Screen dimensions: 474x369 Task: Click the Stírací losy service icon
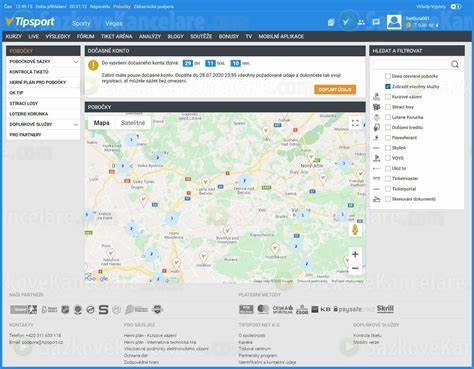tap(377, 107)
